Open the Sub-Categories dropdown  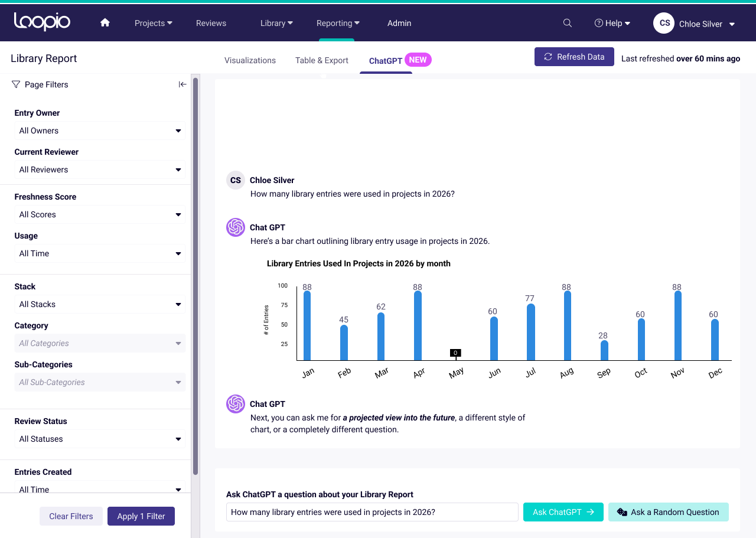(100, 382)
